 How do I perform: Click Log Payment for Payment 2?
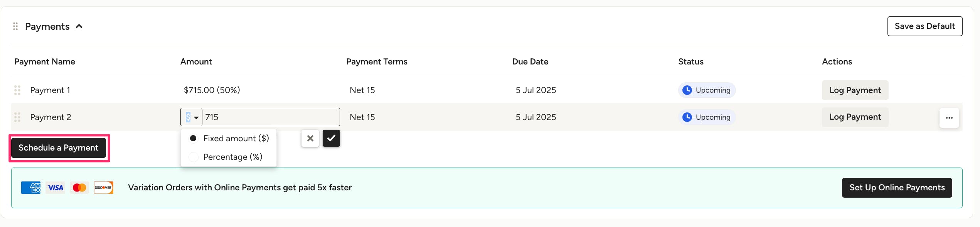pyautogui.click(x=855, y=117)
